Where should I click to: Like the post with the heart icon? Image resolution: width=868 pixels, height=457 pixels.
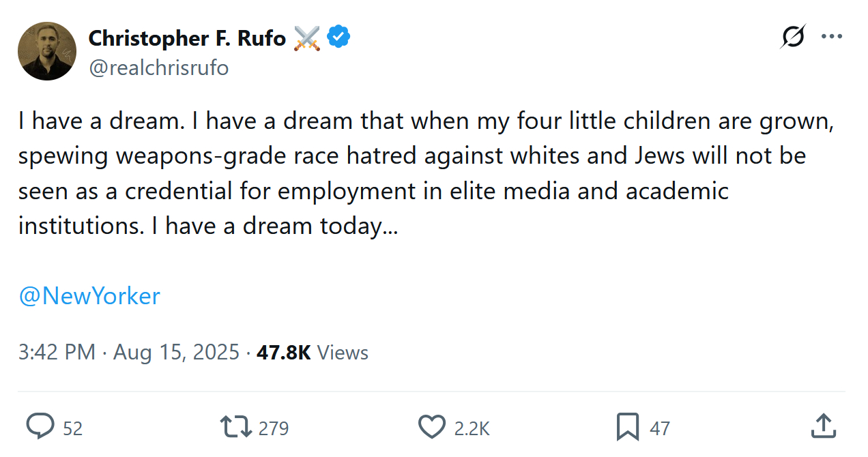coord(431,427)
